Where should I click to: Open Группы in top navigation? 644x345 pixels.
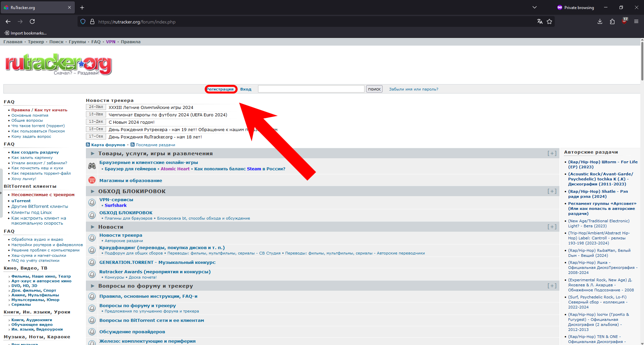(78, 42)
